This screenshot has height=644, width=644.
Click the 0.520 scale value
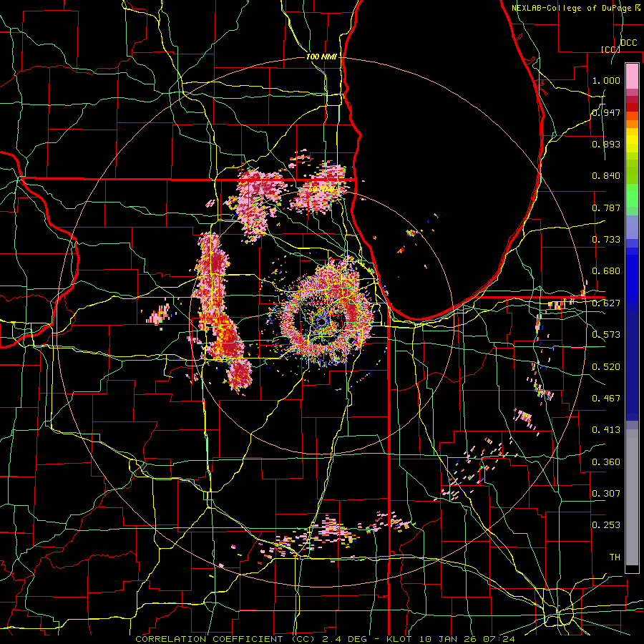(606, 367)
